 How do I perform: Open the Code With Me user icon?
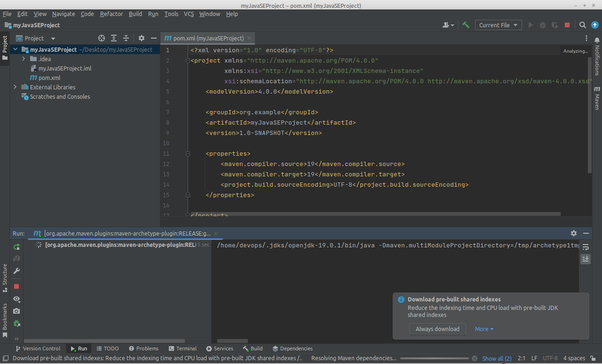[x=448, y=25]
